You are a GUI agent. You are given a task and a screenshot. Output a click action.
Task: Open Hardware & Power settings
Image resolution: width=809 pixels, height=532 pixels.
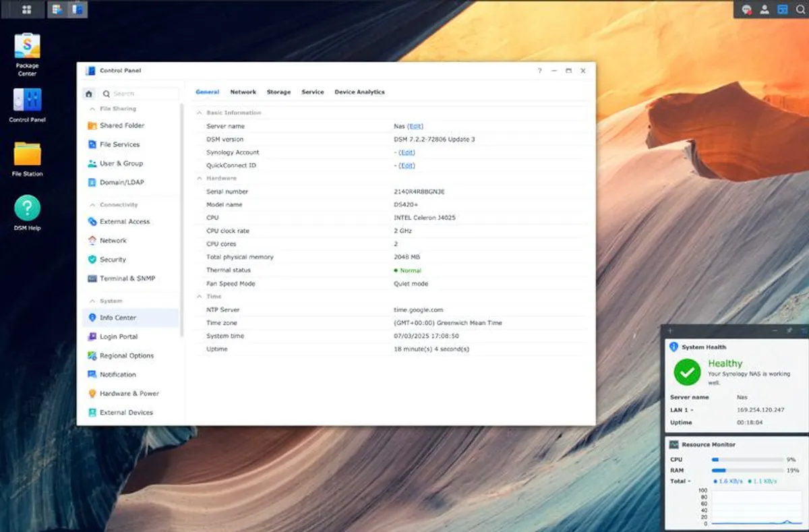pyautogui.click(x=130, y=393)
